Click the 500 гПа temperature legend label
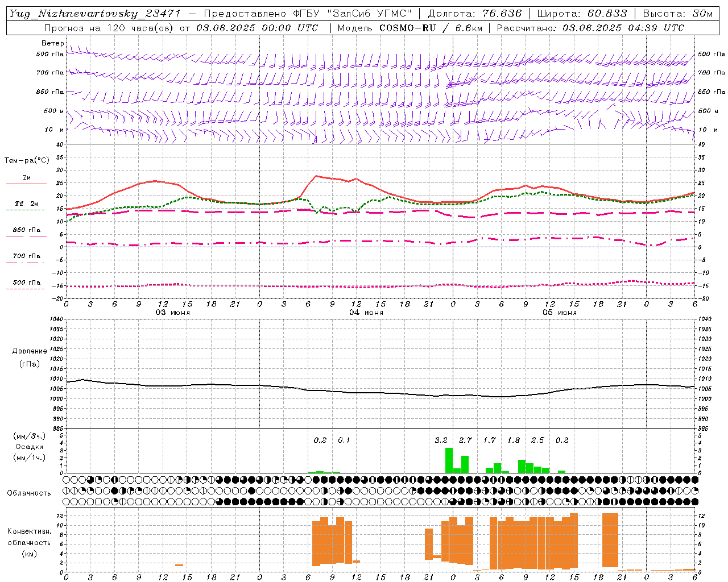Image resolution: width=728 pixels, height=582 pixels. click(27, 282)
